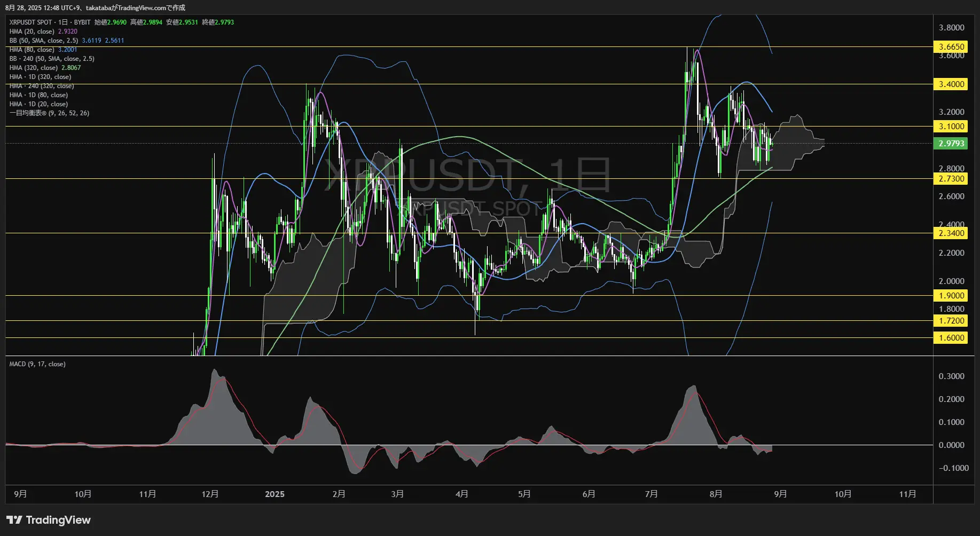Click the 2025 time axis label
Image resolution: width=980 pixels, height=536 pixels.
click(x=275, y=494)
